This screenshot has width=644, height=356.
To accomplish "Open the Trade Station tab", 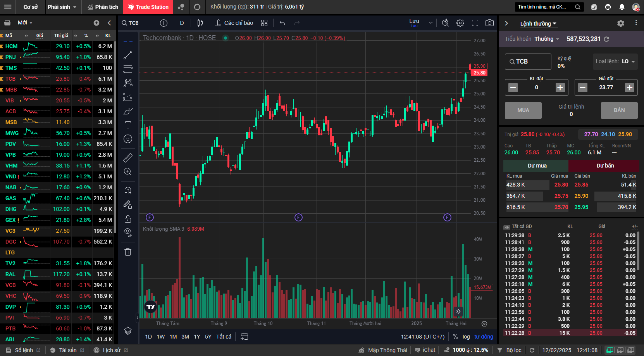I will tap(148, 7).
